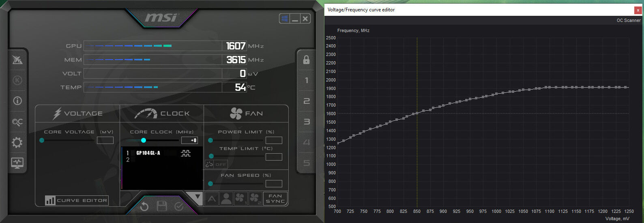Focus the Fan Speed value field
This screenshot has width=644, height=223.
click(x=274, y=184)
